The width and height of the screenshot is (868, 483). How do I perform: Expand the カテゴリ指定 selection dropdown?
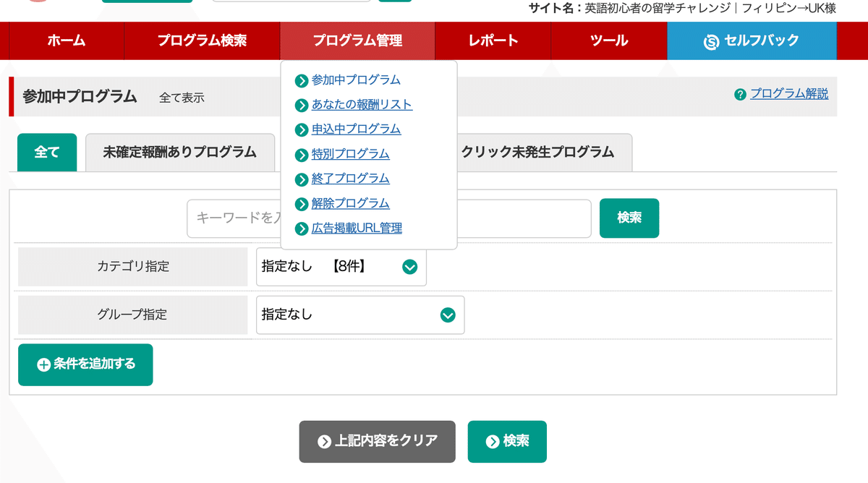[x=341, y=267]
